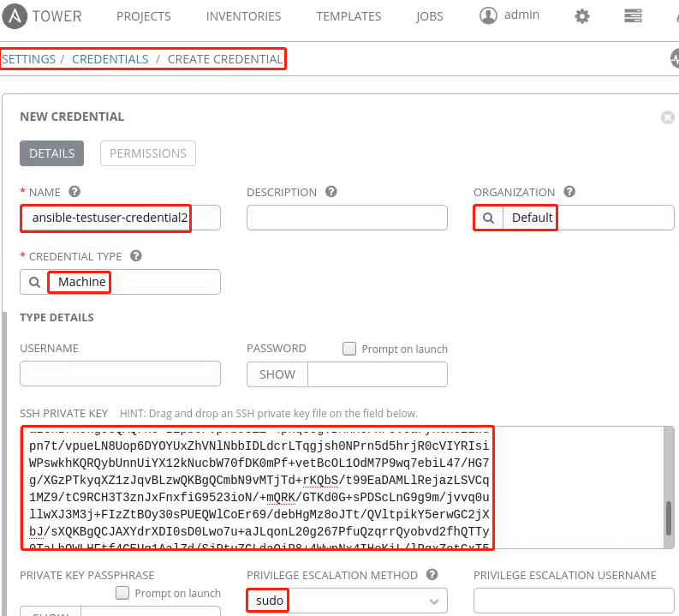This screenshot has height=616, width=679.
Task: Click the SSH private key scrollbar
Action: (669, 517)
